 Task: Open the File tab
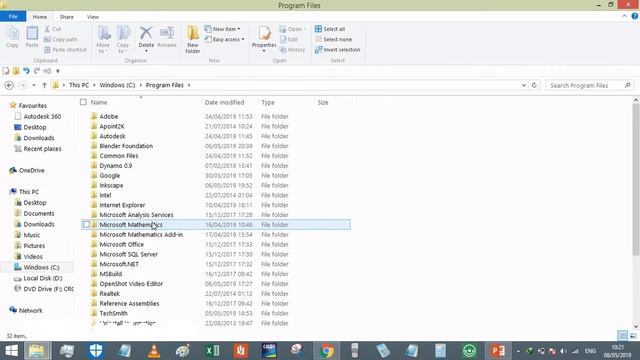click(13, 16)
